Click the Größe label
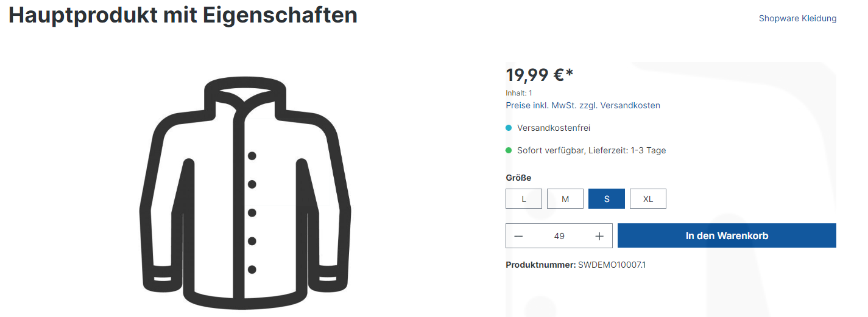Viewport: 868px width, 317px height. pyautogui.click(x=518, y=178)
